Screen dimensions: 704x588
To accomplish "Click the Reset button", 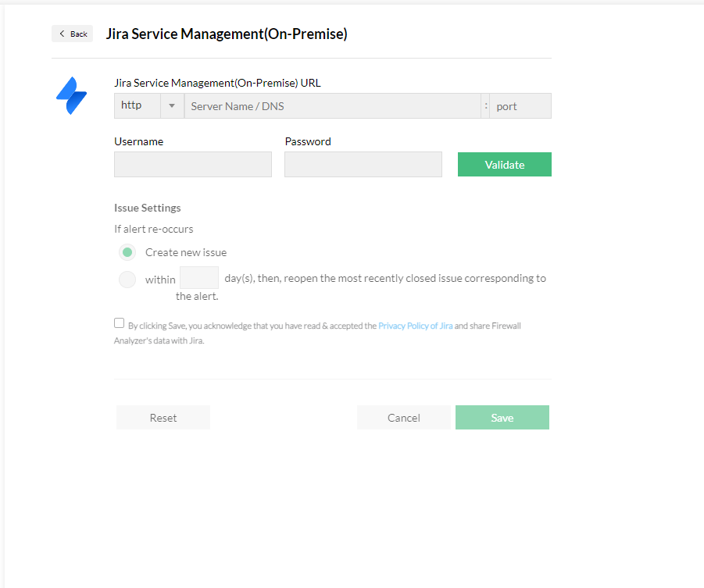I will [163, 418].
